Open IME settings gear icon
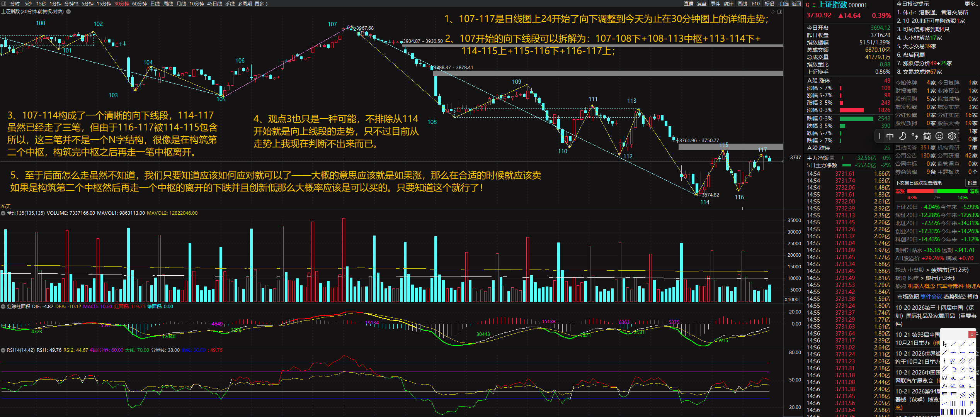This screenshot has width=980, height=417. point(952,136)
